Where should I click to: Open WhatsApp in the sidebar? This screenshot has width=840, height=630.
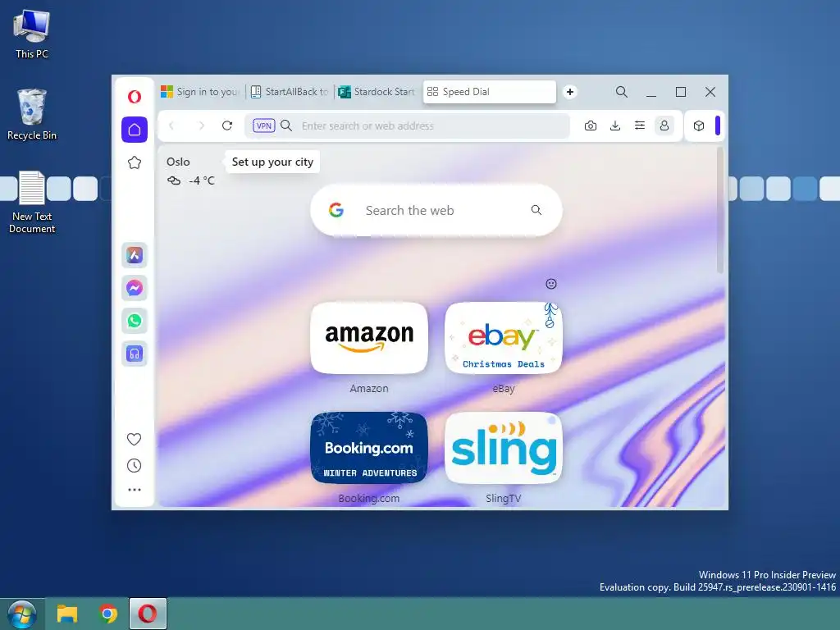click(135, 321)
